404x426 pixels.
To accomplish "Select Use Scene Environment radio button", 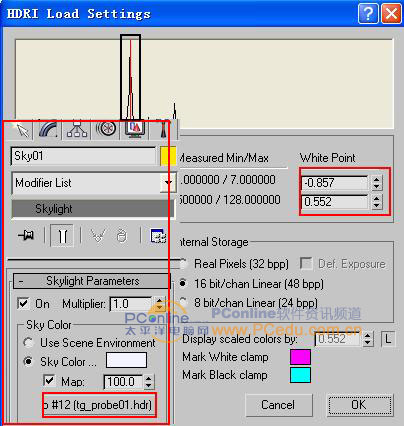I will click(x=29, y=343).
